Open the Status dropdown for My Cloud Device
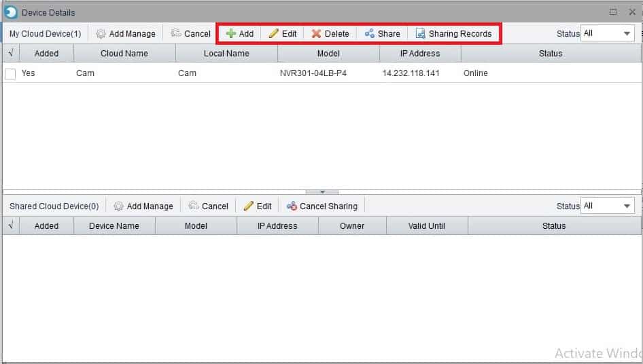 pyautogui.click(x=608, y=33)
